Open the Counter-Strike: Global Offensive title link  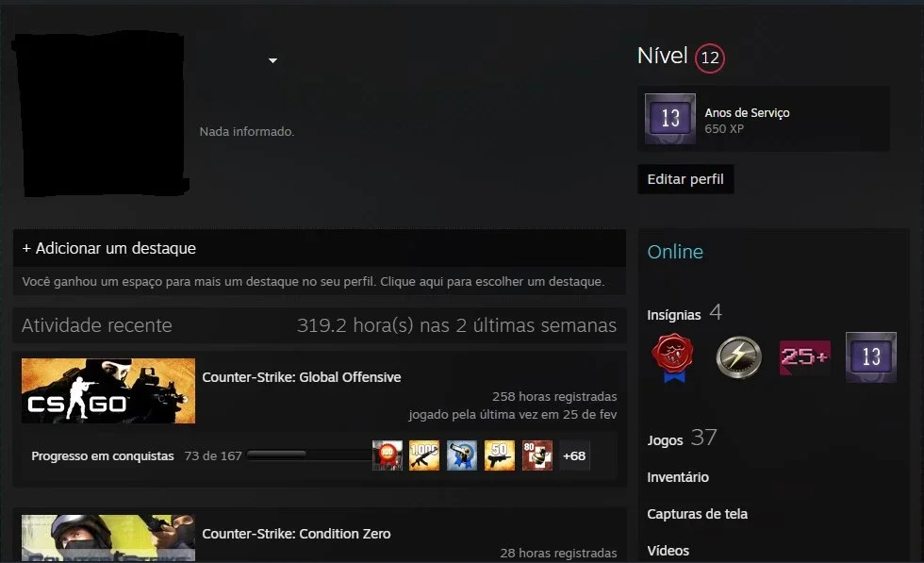[301, 377]
